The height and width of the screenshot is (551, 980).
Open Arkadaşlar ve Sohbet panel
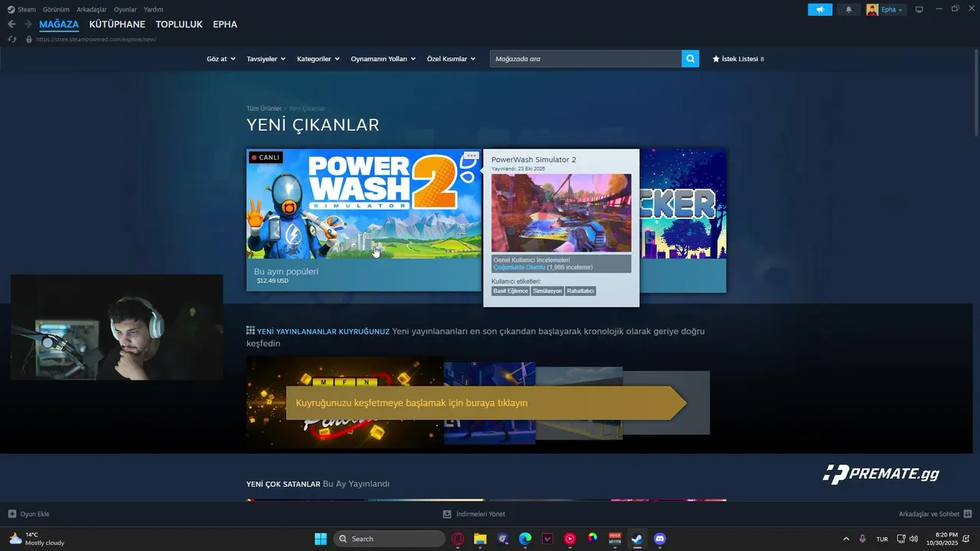click(935, 514)
